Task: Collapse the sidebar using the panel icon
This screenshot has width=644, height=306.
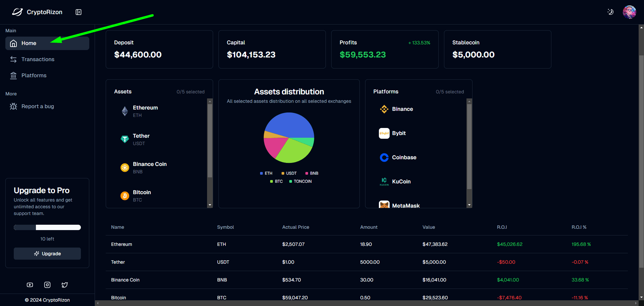Action: [78, 12]
